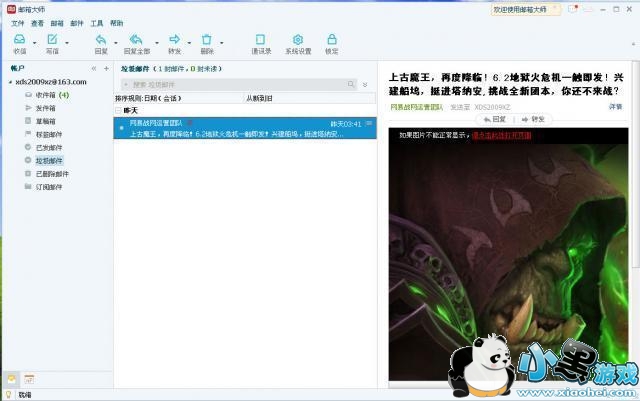Click the message notification icon in title bar
Viewport: 640px width, 401px height.
[x=573, y=9]
